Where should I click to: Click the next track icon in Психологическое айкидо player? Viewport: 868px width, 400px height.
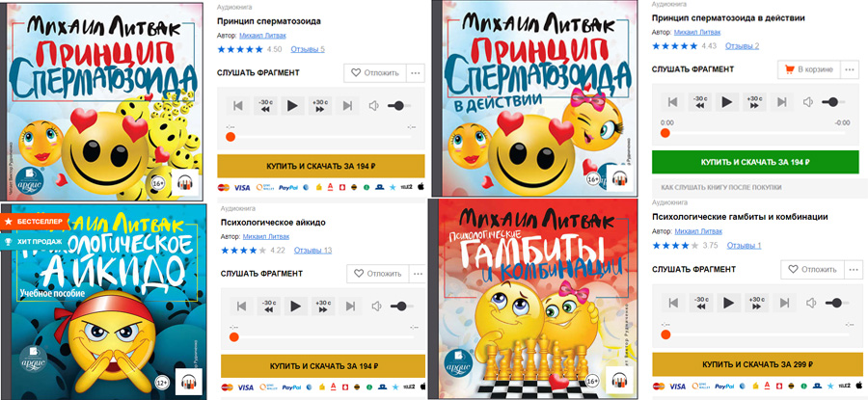point(350,306)
